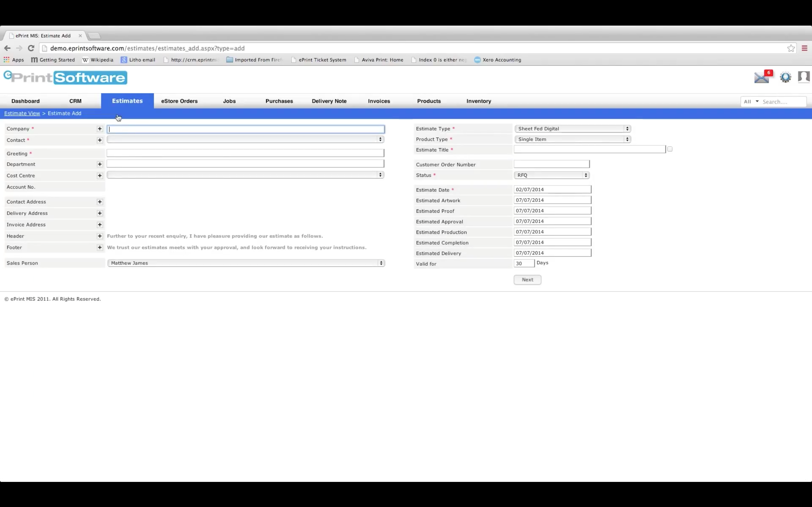The width and height of the screenshot is (812, 507).
Task: Switch to the Jobs tab
Action: click(229, 101)
